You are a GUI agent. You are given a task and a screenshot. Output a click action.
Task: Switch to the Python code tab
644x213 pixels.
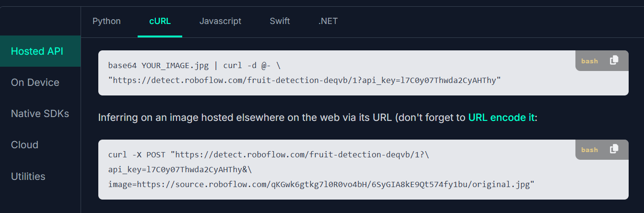coord(106,21)
